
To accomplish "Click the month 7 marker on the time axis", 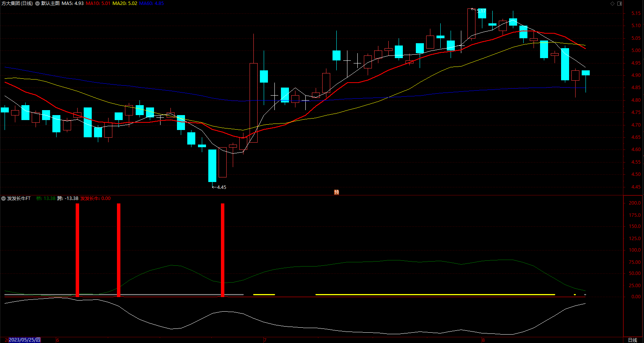I will click(265, 340).
